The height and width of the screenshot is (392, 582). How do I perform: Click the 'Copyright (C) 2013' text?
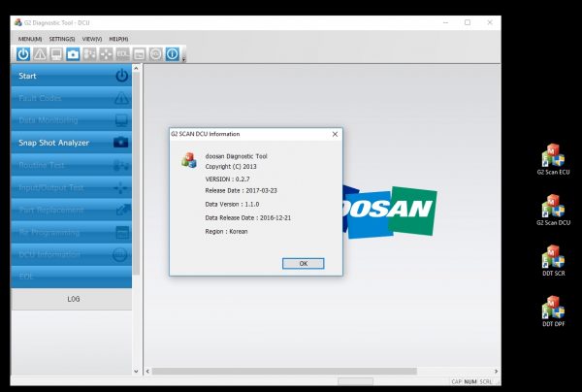231,167
